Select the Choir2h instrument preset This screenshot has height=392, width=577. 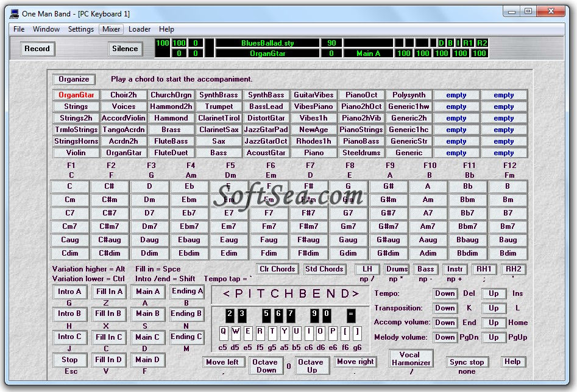click(x=124, y=95)
